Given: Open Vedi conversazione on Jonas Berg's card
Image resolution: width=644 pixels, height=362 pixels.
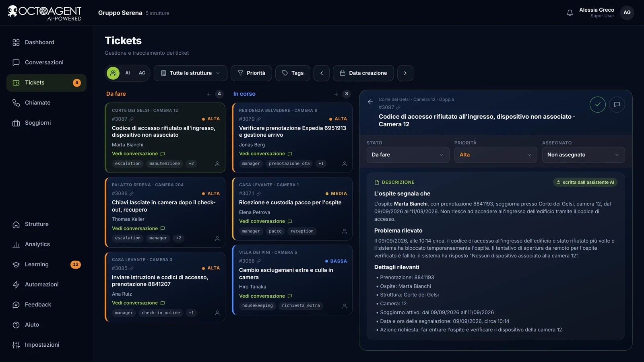Looking at the screenshot, I should (x=266, y=154).
